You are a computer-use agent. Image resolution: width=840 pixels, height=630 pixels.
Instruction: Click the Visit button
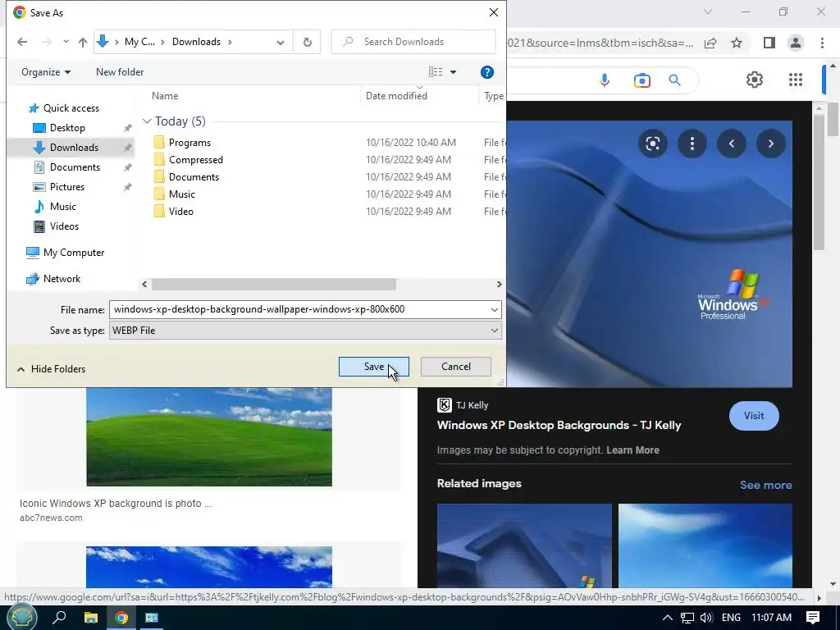[x=754, y=416]
